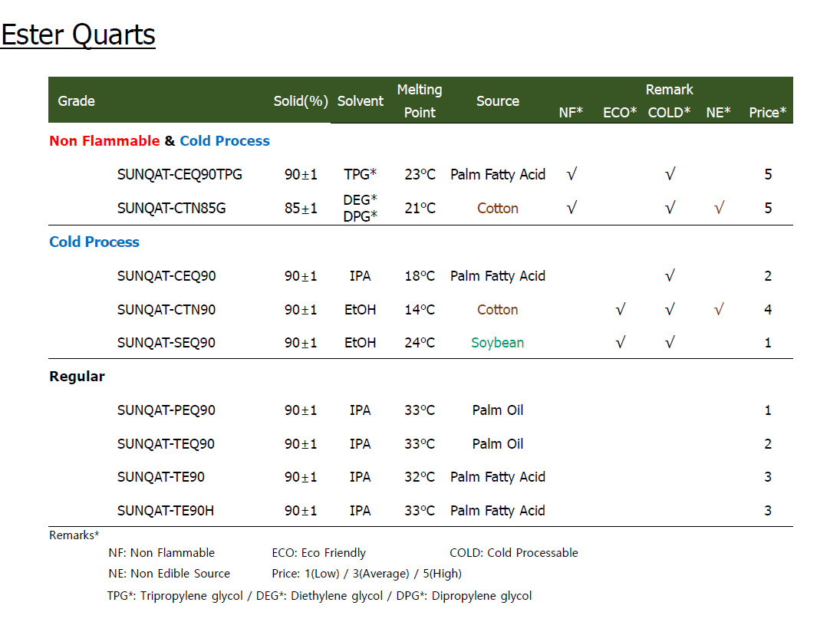Click the red NE checkmark for SUNQAT-CTN85G
This screenshot has height=632, width=840.
tap(719, 208)
